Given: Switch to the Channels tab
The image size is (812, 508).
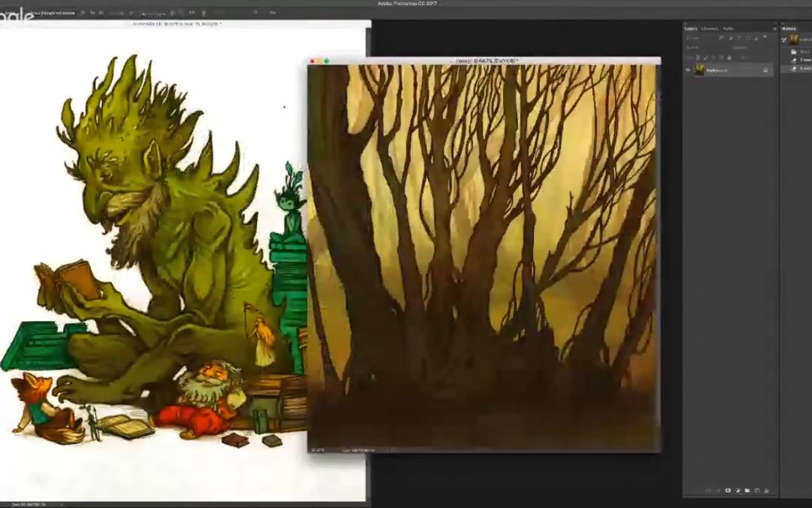Looking at the screenshot, I should coord(710,29).
